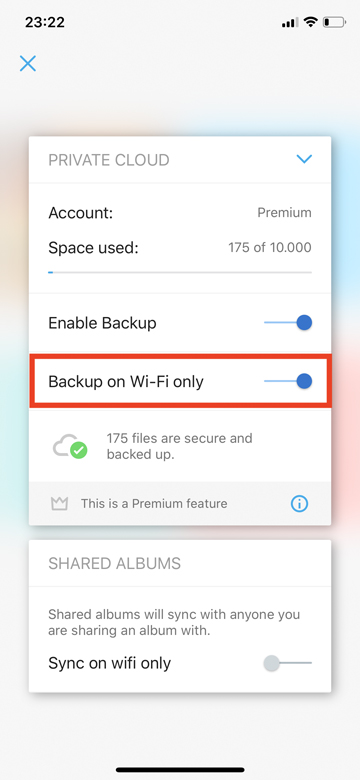Toggle the Enable Backup switch
Viewport: 360px width, 780px height.
point(288,323)
